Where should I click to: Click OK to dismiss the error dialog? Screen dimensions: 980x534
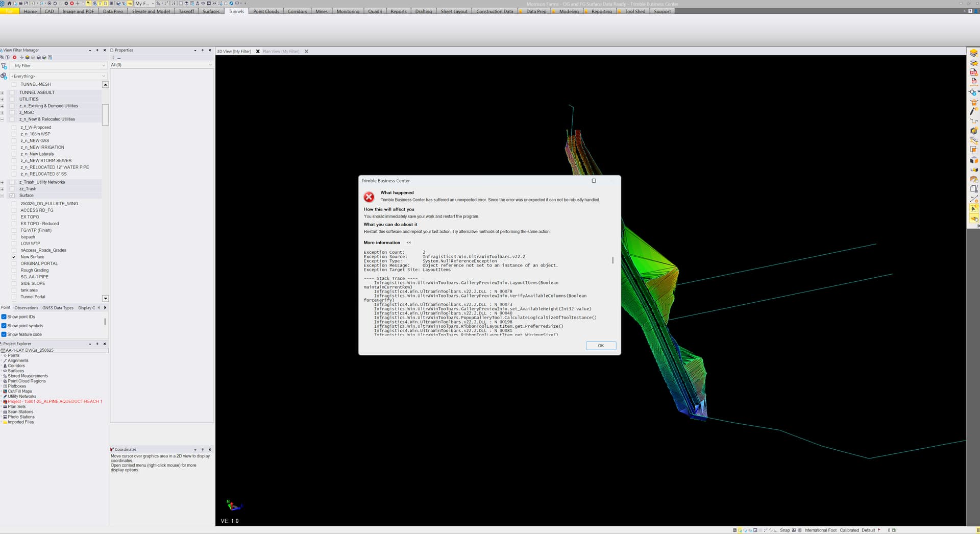[600, 346]
